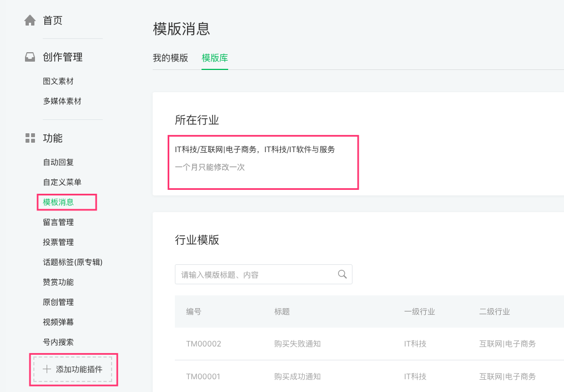Focus the 请输入模版标题、内容 search field
564x392 pixels.
(255, 275)
